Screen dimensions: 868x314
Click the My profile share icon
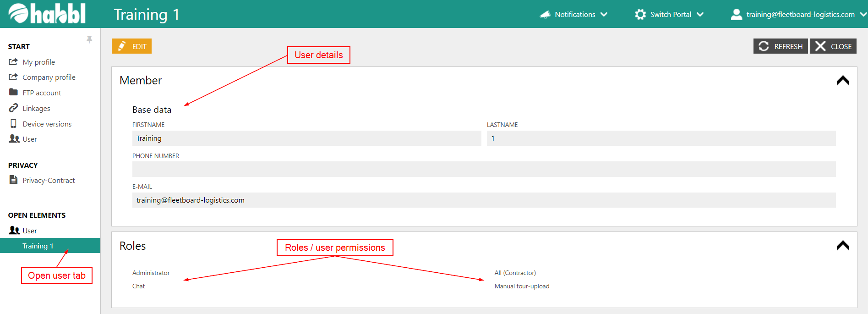13,62
